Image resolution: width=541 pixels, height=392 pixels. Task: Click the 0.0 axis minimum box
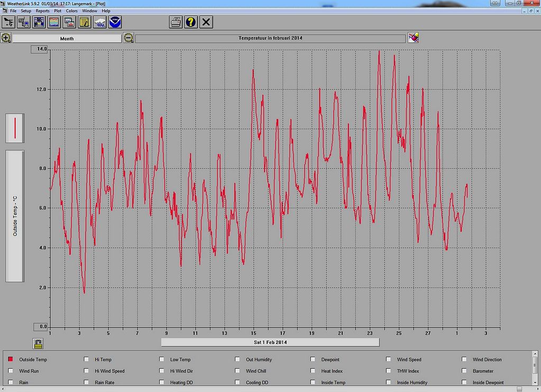40,326
